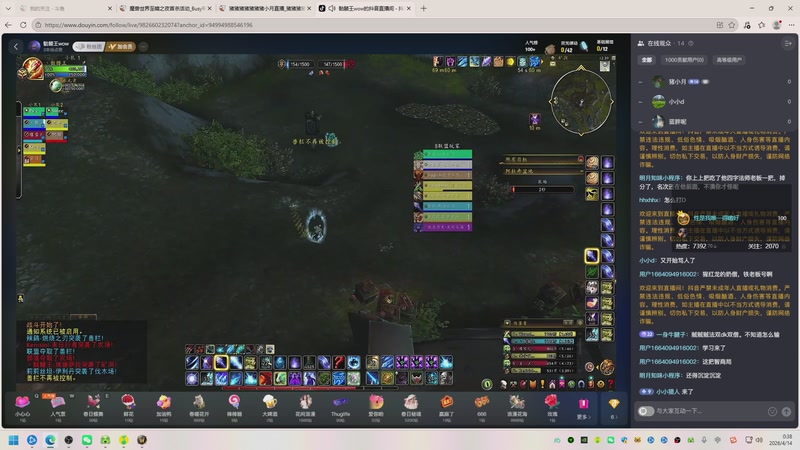Open viewer 猪小月 in audience list
800x450 pixels.
714,82
